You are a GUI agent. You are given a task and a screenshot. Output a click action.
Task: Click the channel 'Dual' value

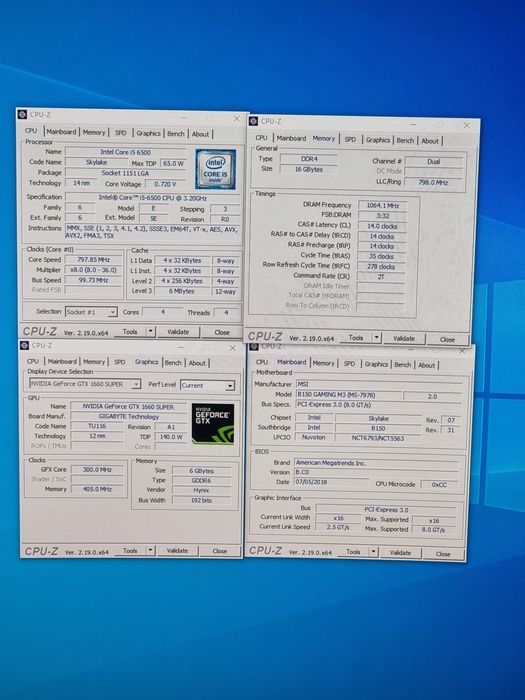(x=433, y=162)
